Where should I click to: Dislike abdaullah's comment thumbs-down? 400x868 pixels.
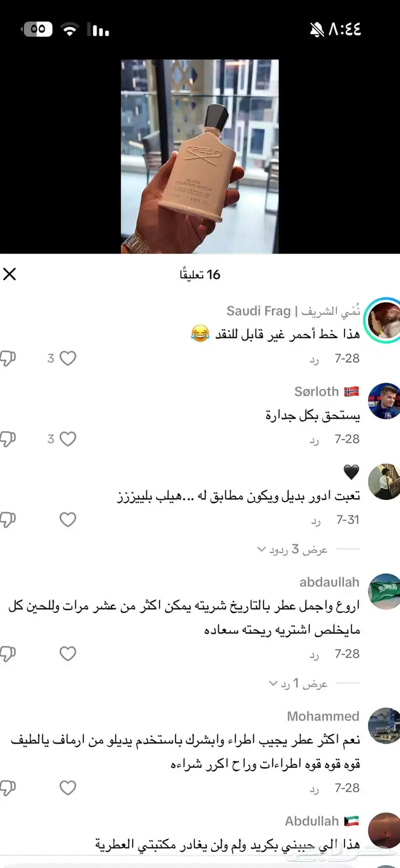(7, 654)
